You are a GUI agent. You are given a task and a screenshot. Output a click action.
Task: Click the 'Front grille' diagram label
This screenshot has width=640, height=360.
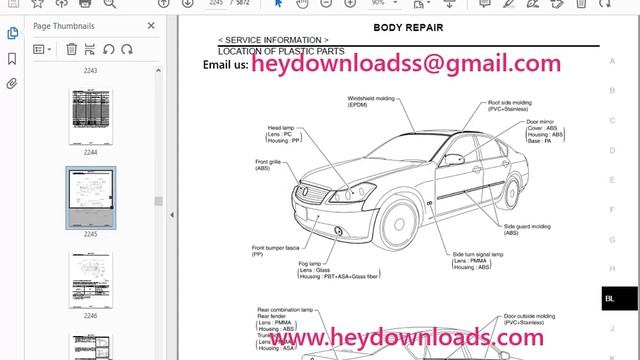coord(268,162)
